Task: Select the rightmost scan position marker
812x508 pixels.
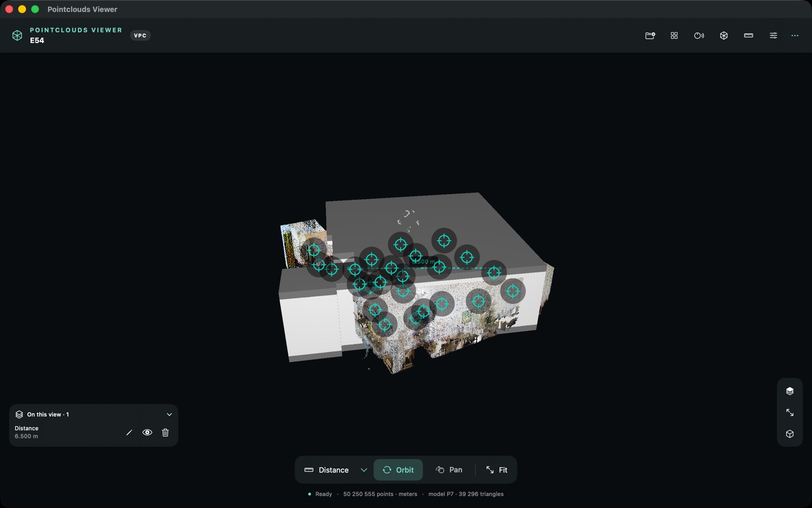Action: click(513, 291)
